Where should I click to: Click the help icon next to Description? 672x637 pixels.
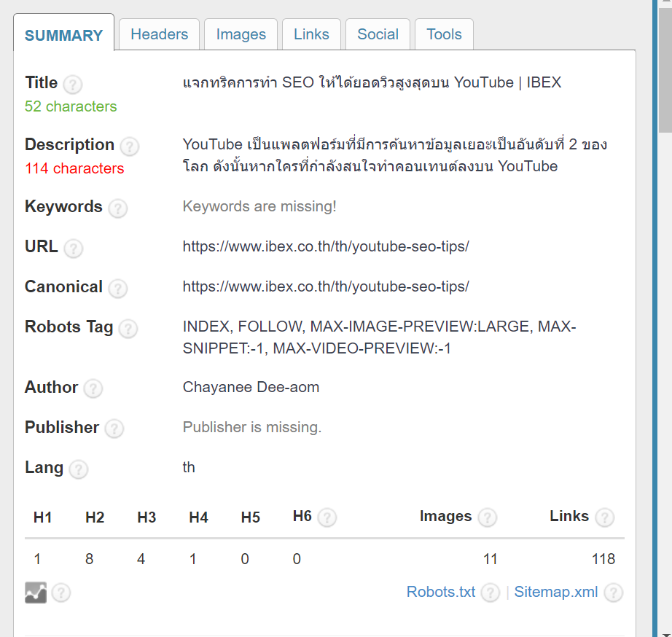(x=130, y=146)
